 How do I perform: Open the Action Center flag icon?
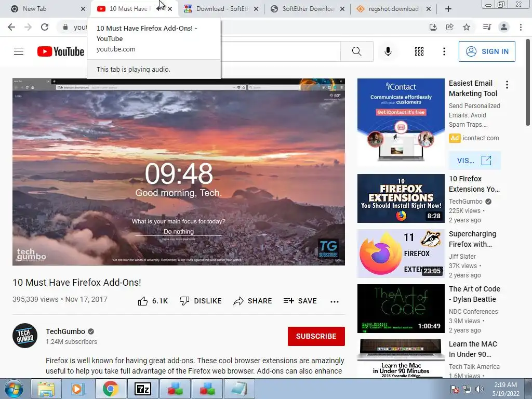tap(455, 389)
